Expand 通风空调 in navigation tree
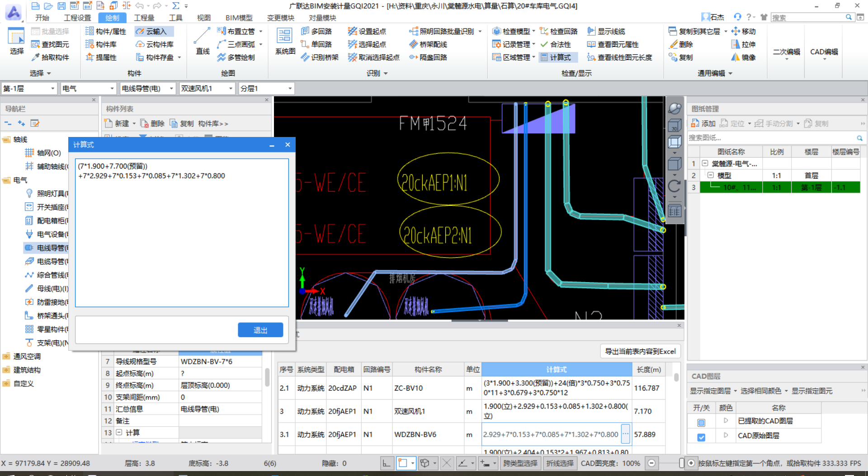The image size is (868, 476). (x=6, y=356)
